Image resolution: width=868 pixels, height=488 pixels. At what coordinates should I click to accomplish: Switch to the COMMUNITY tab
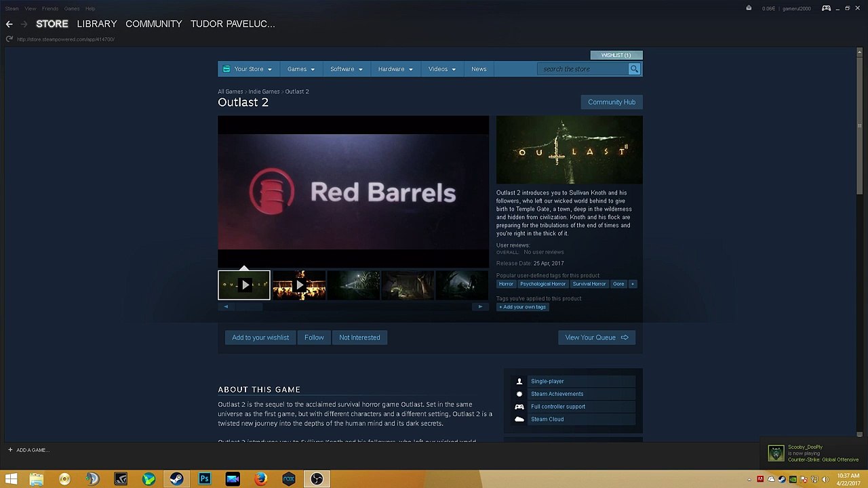tap(154, 24)
